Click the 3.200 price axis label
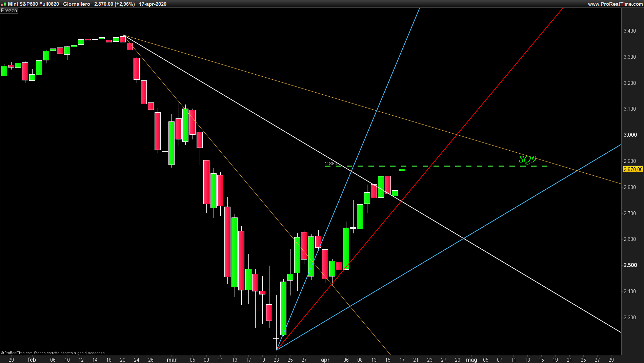Screen dimensions: 644x363 pyautogui.click(x=630, y=83)
